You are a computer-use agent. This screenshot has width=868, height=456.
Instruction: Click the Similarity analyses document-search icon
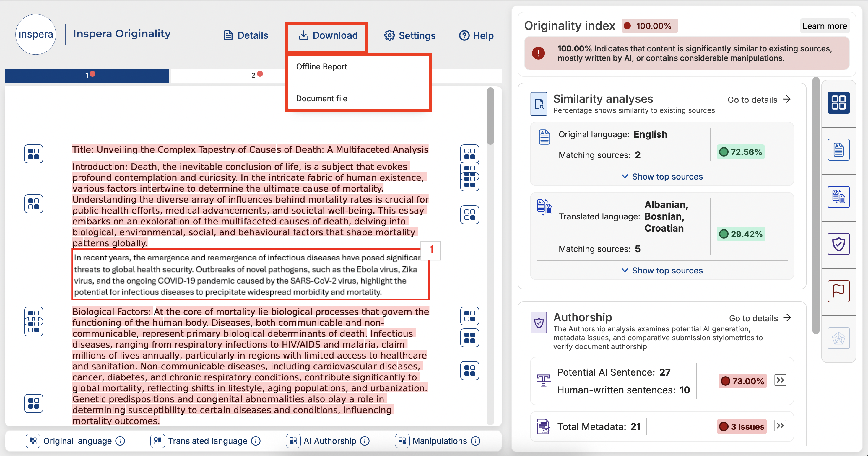539,104
